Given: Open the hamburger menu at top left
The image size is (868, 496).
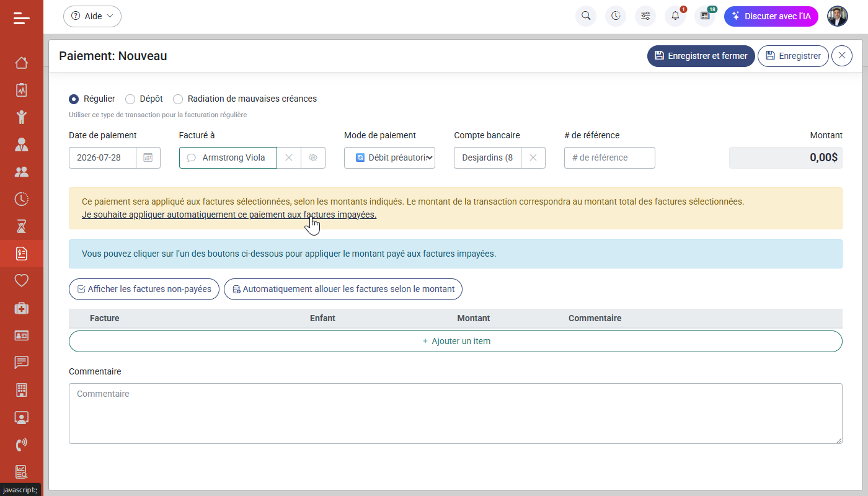Looking at the screenshot, I should (22, 19).
